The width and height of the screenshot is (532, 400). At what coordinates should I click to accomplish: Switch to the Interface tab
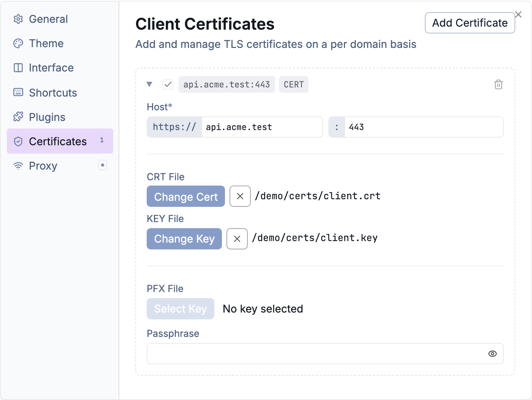click(x=60, y=68)
